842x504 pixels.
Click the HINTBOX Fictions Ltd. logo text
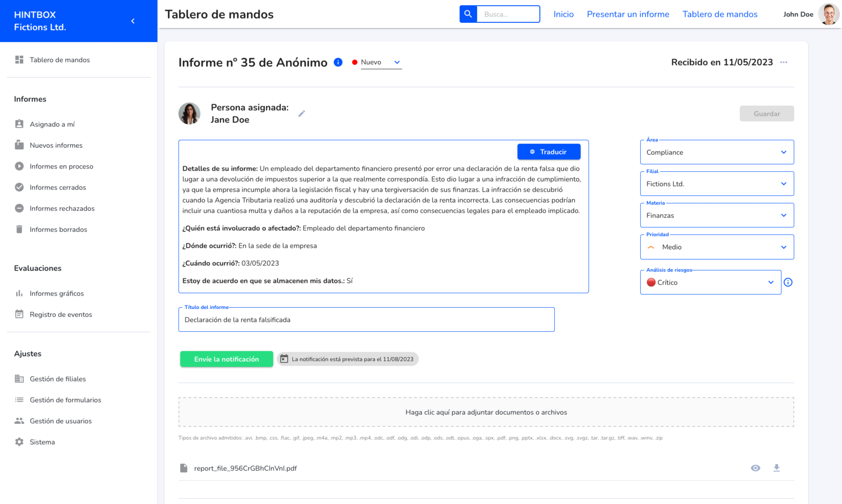pos(40,21)
